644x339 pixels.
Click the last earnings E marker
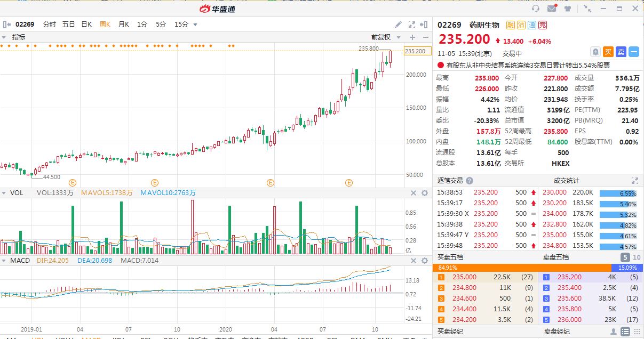pyautogui.click(x=349, y=183)
